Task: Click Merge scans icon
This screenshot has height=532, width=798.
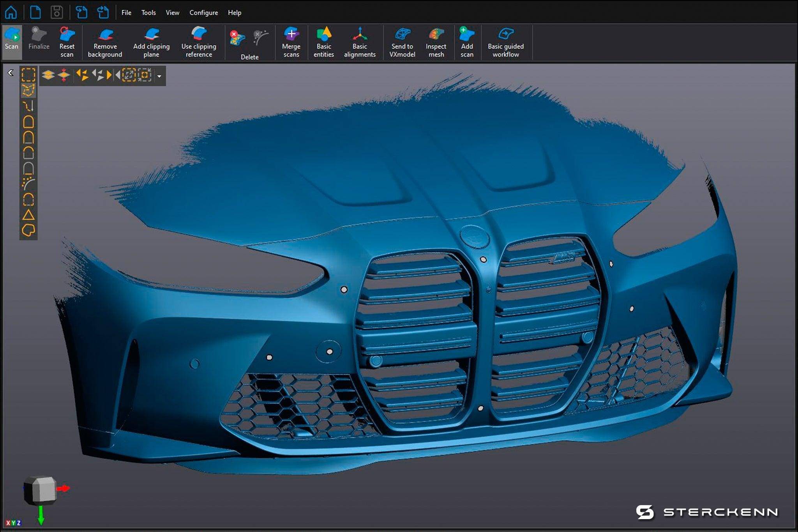Action: [291, 42]
